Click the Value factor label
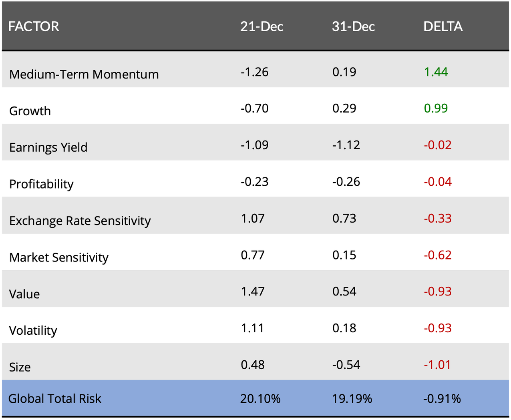This screenshot has height=420, width=511. pos(24,294)
